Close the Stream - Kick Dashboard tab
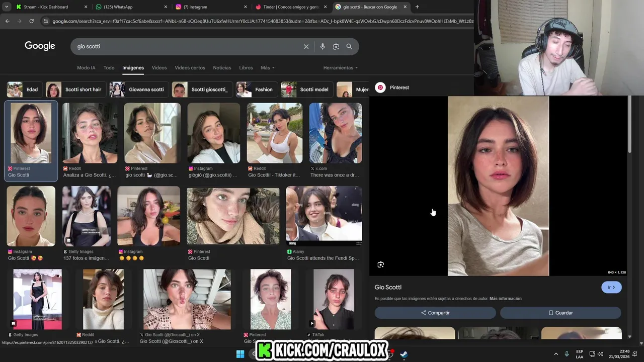644x362 pixels. 86,7
